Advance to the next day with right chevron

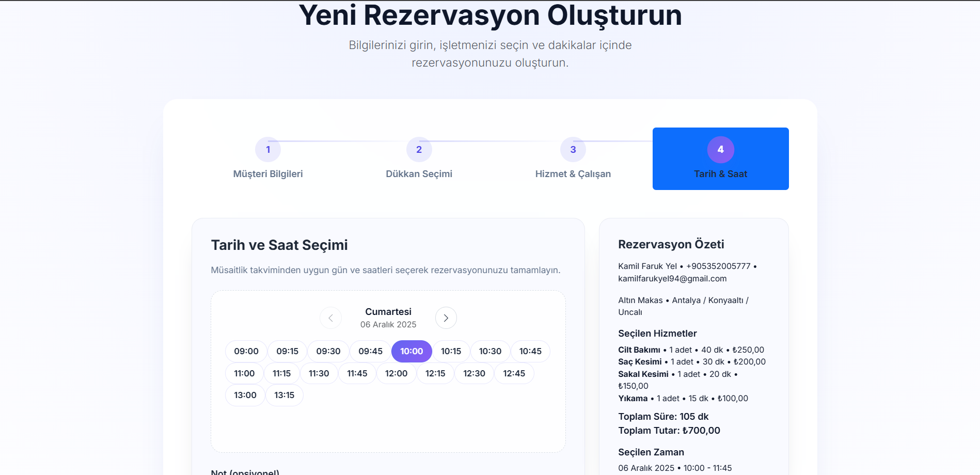(446, 318)
